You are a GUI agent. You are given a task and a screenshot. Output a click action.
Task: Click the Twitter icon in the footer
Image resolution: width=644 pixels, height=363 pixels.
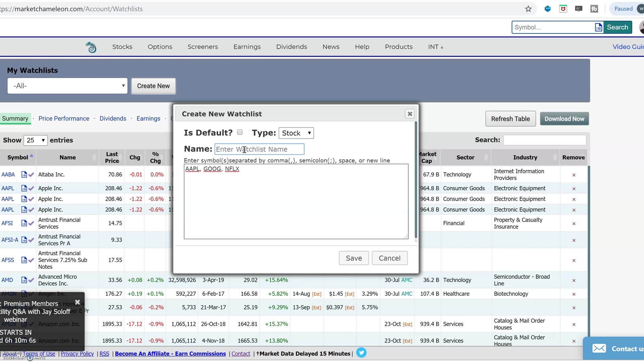tap(362, 353)
